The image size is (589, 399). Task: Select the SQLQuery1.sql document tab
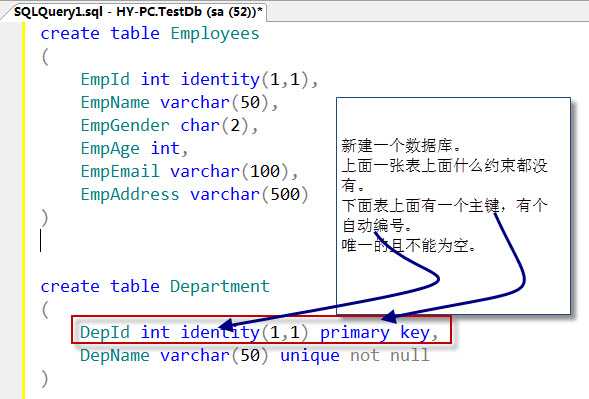tap(137, 12)
